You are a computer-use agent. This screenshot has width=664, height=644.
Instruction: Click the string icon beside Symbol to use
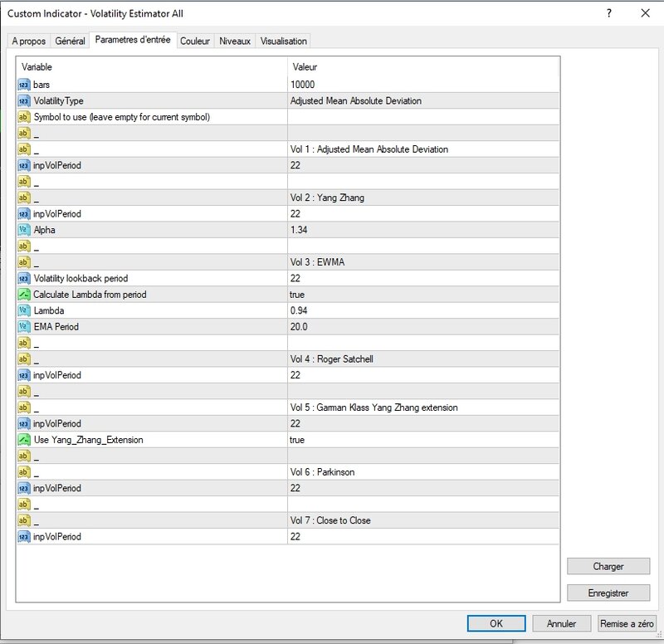pos(24,117)
